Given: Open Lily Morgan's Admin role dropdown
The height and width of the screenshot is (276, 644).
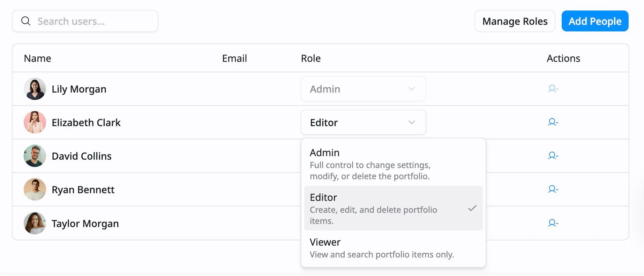Looking at the screenshot, I should coord(363,89).
